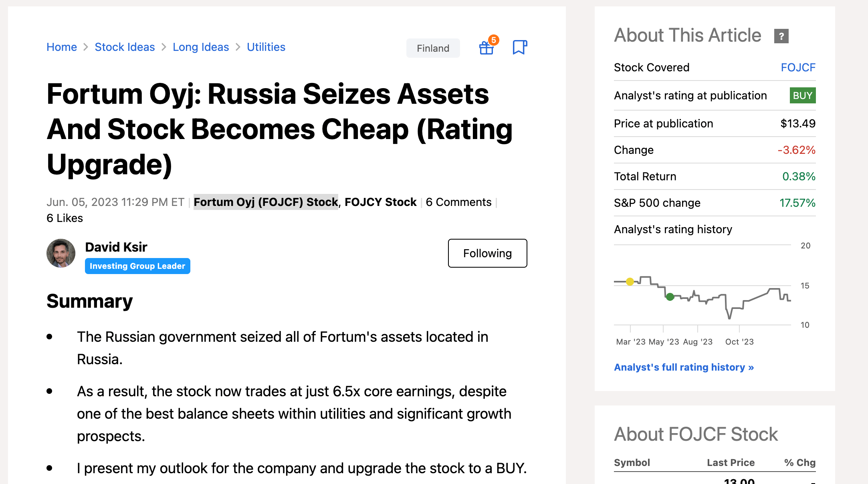
Task: View the 6 Comments link
Action: click(x=458, y=202)
